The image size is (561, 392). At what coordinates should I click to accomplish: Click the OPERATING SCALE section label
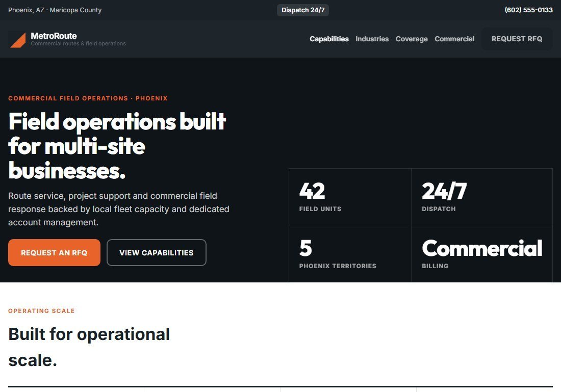(41, 311)
